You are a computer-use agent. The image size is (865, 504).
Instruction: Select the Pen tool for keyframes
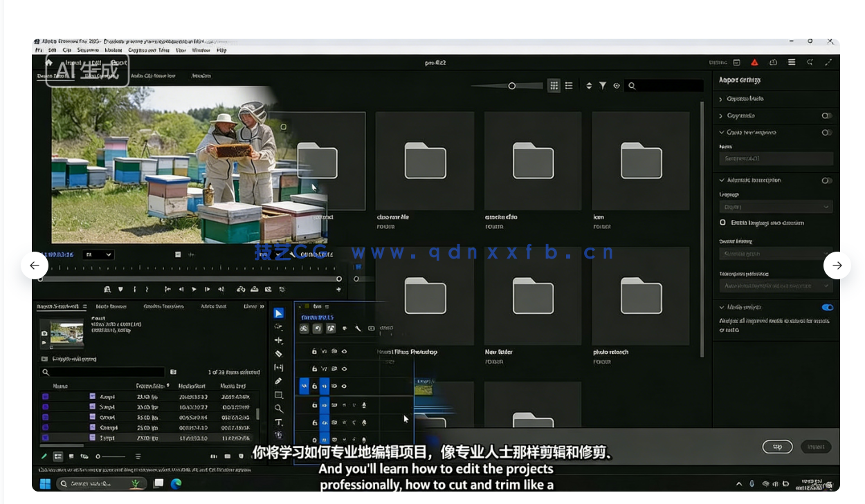[x=279, y=381]
